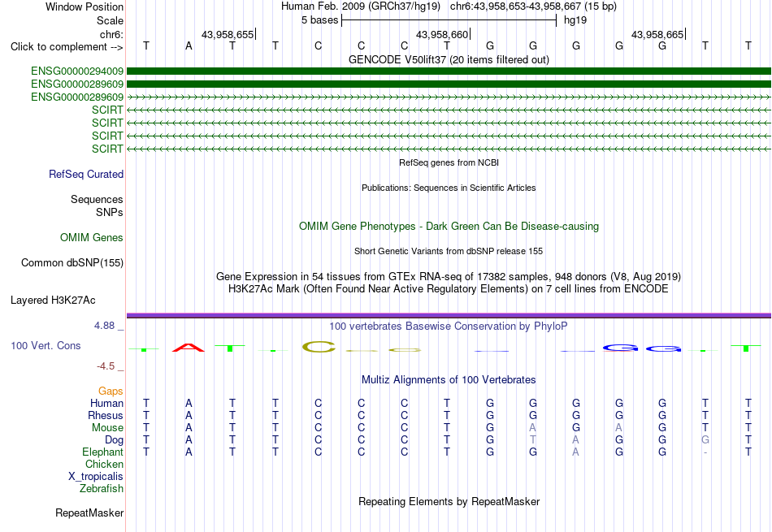Viewport: 772px width, 532px height.
Task: Click the Rhesus species row label
Action: pos(106,416)
